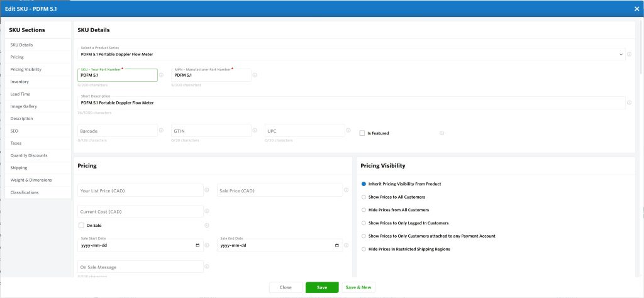The height and width of the screenshot is (298, 644).
Task: Open calendar picker in Sale Start Date
Action: click(x=198, y=245)
